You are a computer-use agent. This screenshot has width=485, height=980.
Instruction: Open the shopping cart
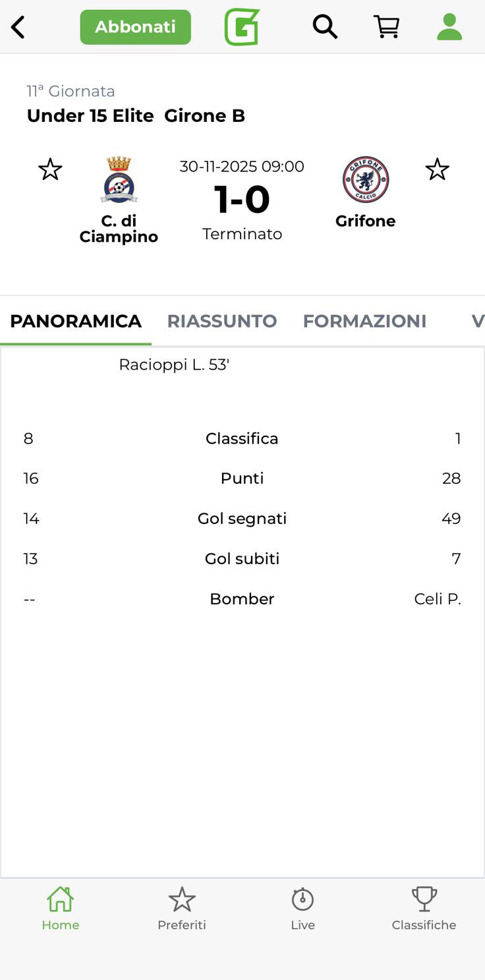click(387, 27)
